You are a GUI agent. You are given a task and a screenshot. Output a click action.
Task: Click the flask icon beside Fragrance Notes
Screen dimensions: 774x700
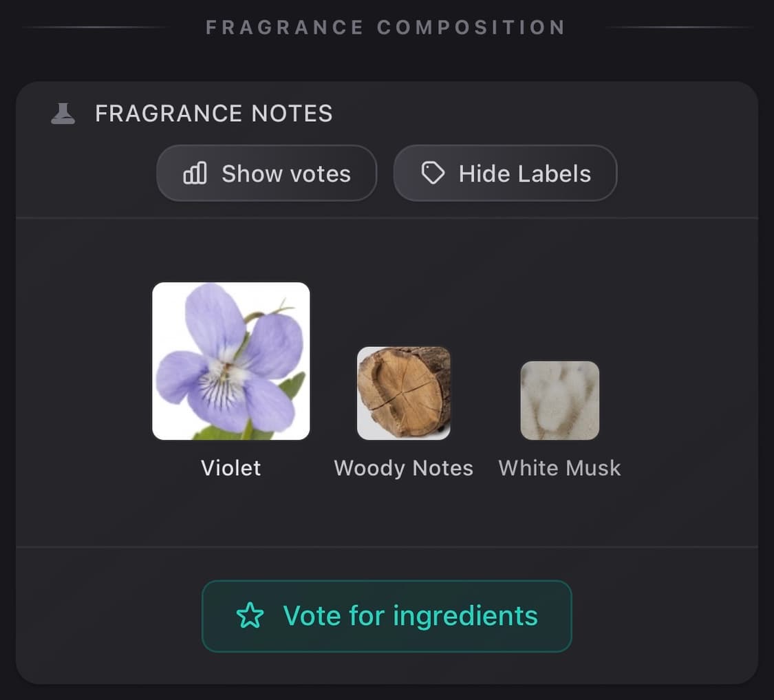63,114
